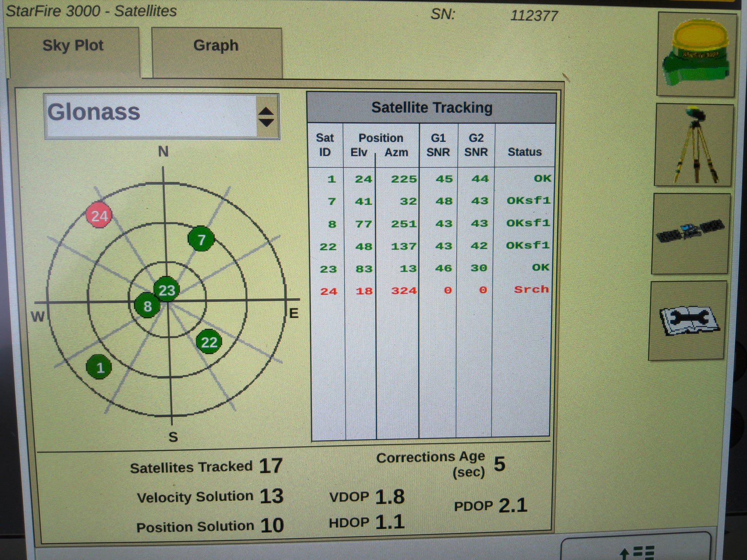Click OKsf1 status of satellite 22
The height and width of the screenshot is (560, 747).
click(528, 245)
